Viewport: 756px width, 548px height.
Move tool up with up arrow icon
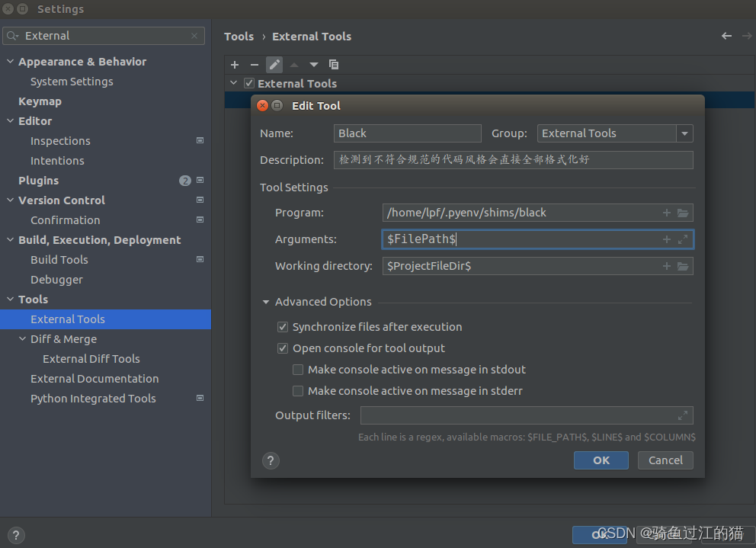click(294, 65)
